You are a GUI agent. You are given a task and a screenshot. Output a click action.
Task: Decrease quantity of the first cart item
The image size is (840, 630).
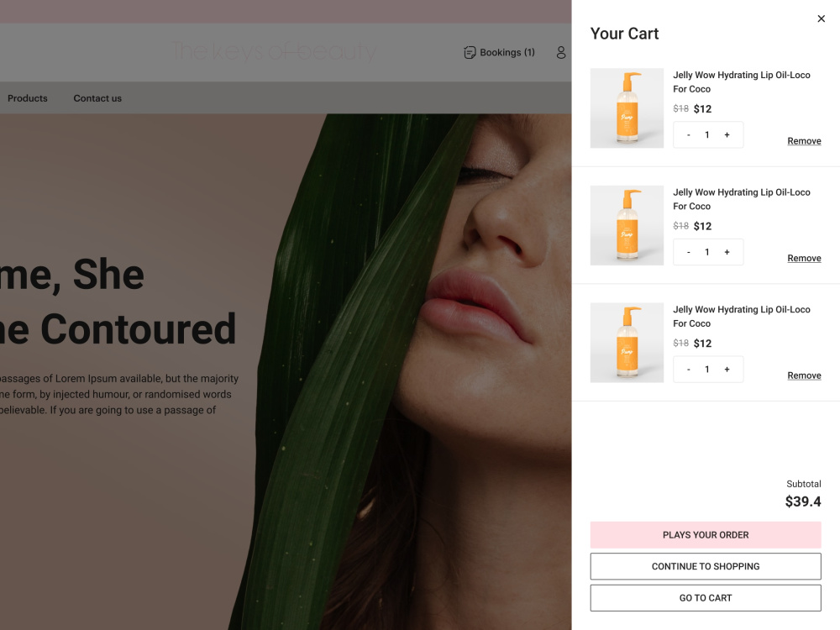point(689,135)
